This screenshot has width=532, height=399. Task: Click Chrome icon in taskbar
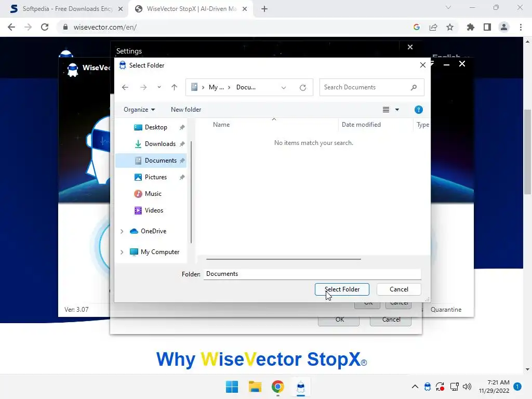tap(277, 387)
